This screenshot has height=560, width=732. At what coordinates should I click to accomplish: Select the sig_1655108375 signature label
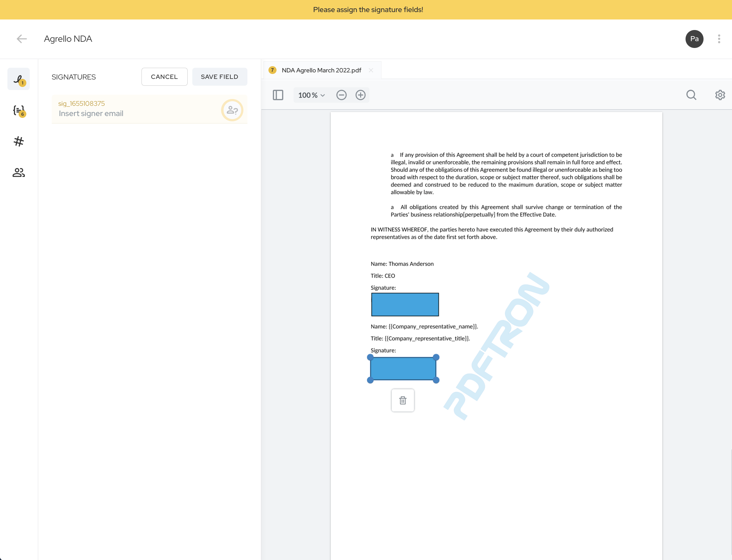click(81, 104)
